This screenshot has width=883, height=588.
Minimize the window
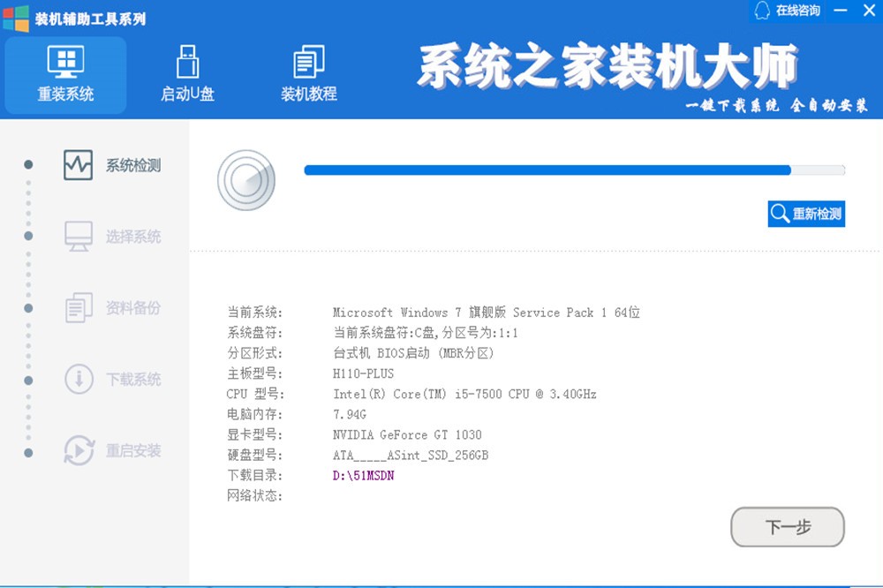(x=841, y=11)
